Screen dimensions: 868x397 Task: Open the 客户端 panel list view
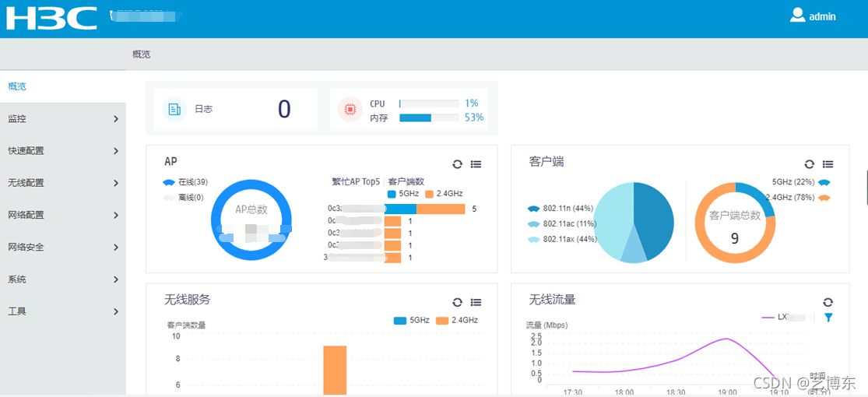[x=828, y=164]
